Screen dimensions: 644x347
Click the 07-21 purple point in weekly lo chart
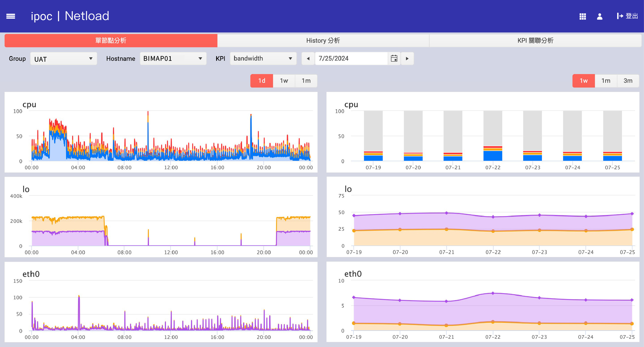[x=446, y=213]
